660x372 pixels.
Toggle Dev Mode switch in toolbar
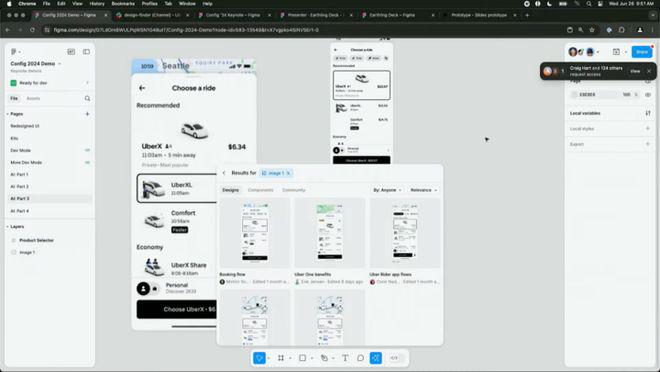[x=394, y=358]
